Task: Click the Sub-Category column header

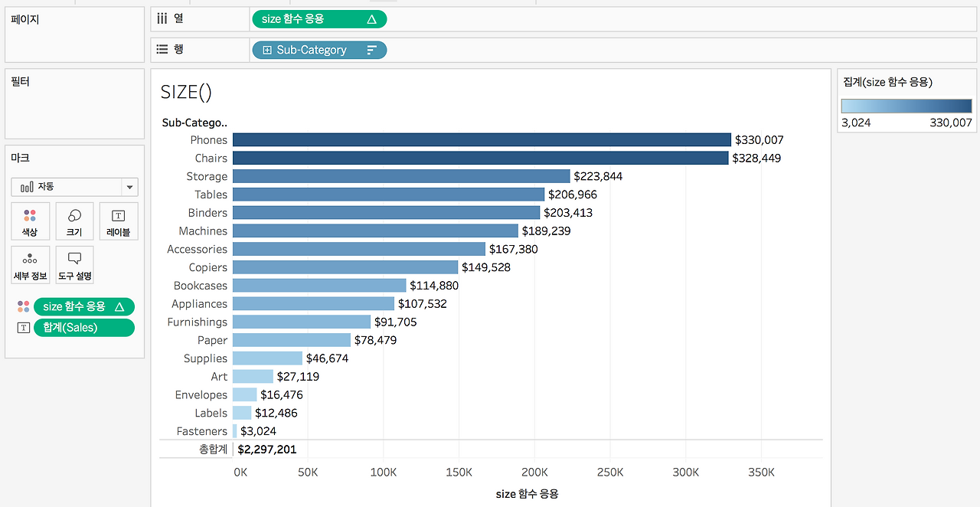Action: point(194,123)
